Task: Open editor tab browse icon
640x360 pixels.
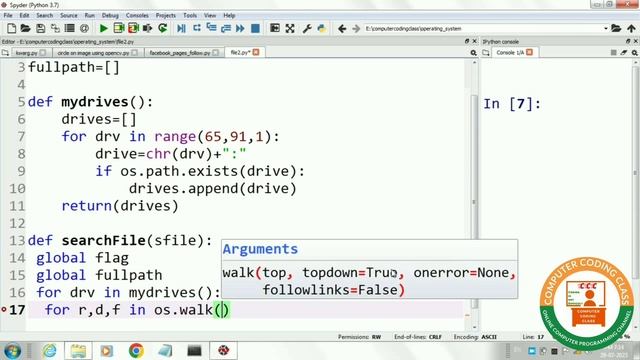Action: click(x=5, y=53)
